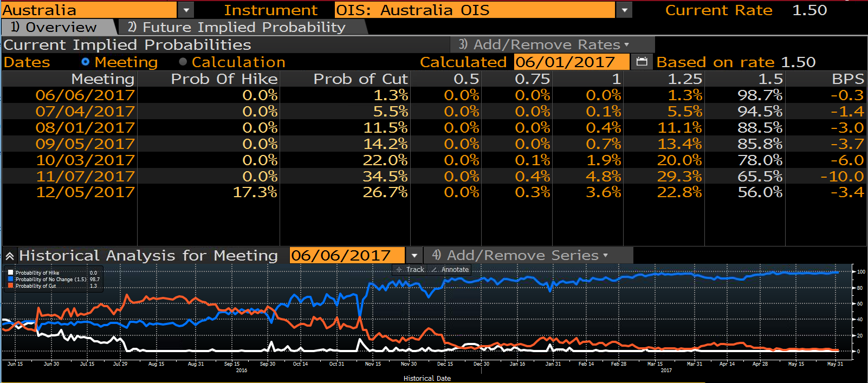Expand the Australia country dropdown arrow

(x=186, y=10)
